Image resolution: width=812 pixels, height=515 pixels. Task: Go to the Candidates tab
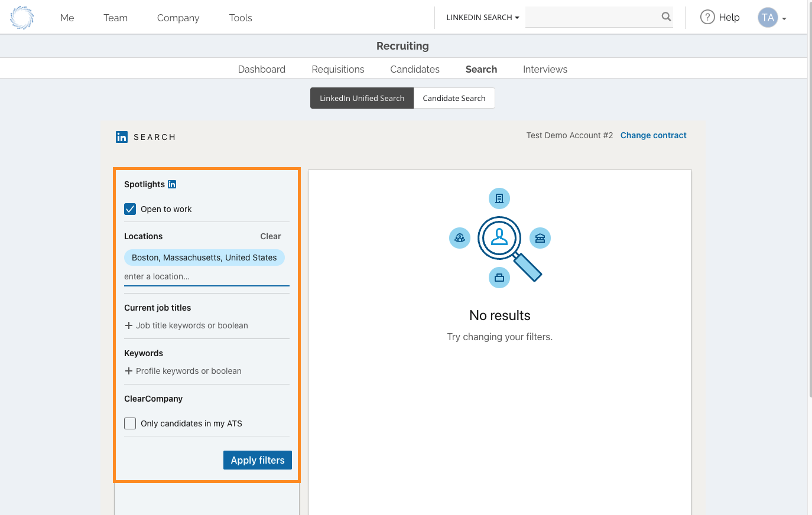coord(415,69)
